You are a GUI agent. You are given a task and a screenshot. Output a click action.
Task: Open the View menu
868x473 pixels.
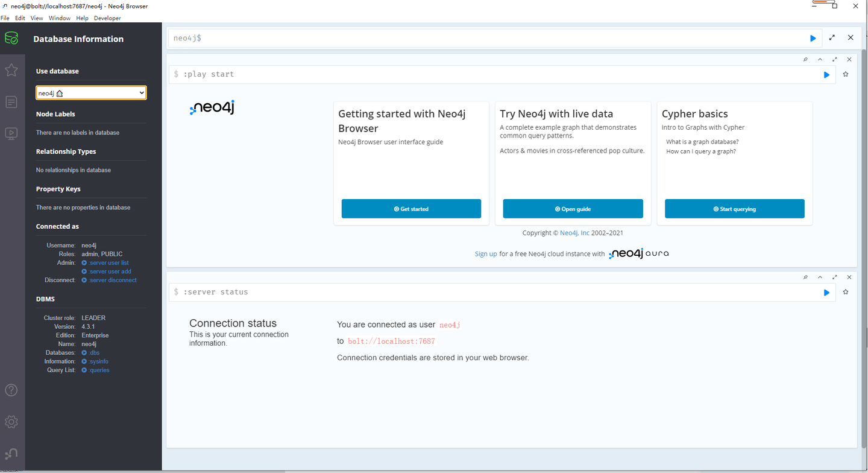click(x=37, y=18)
